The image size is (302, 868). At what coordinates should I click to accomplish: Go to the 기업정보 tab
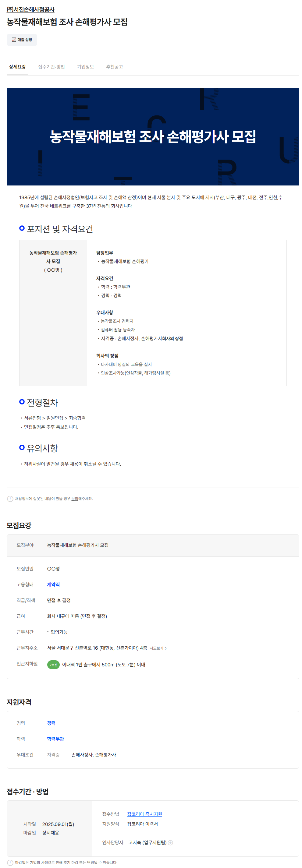85,67
